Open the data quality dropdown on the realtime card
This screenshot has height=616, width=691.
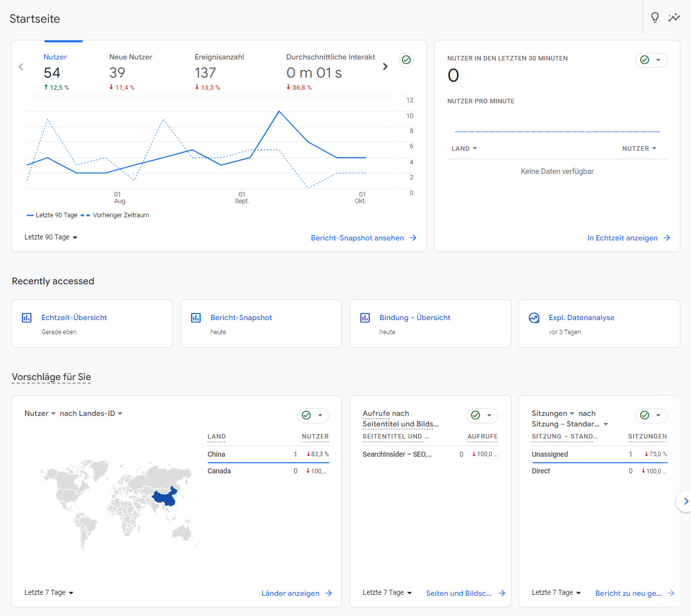point(651,60)
